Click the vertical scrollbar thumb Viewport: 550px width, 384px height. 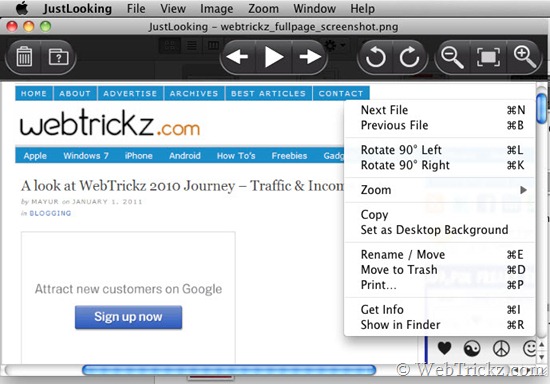541,109
